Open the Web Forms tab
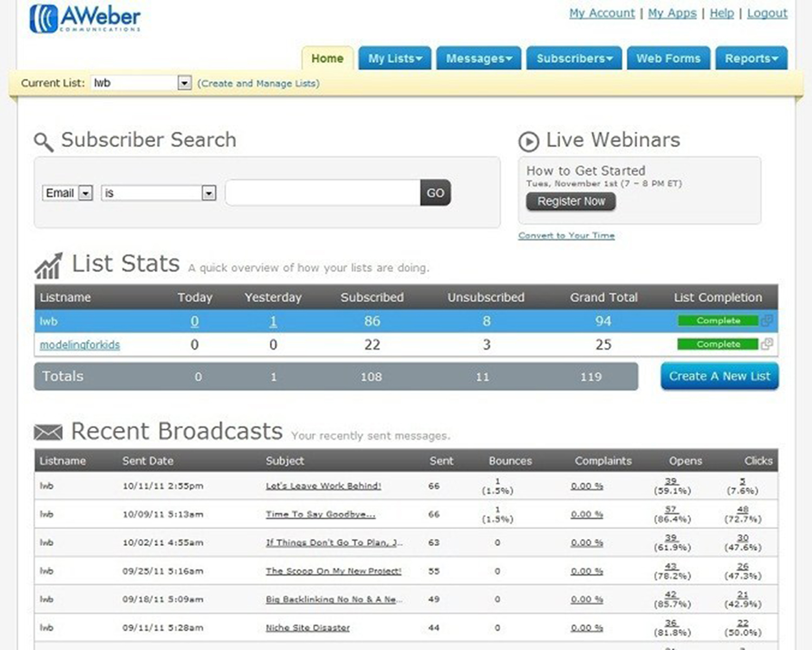Viewport: 812px width, 650px height. point(669,58)
